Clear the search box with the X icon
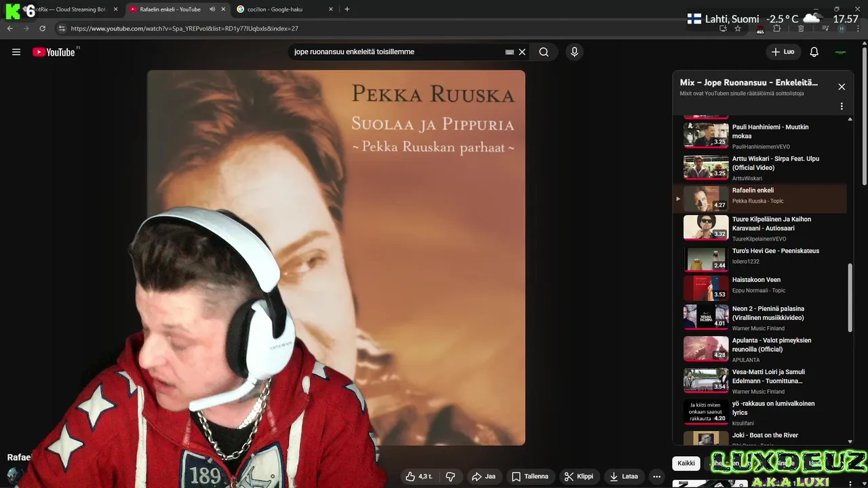This screenshot has width=868, height=488. (x=522, y=52)
